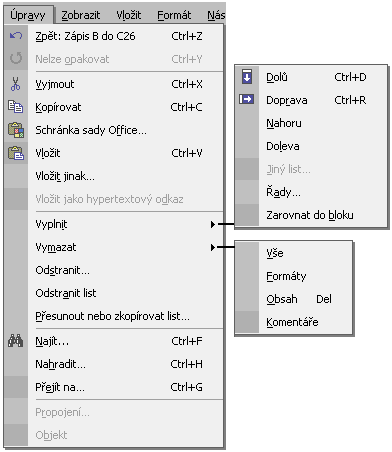The height and width of the screenshot is (452, 392).
Task: Click the scissors cut icon
Action: pyautogui.click(x=15, y=84)
